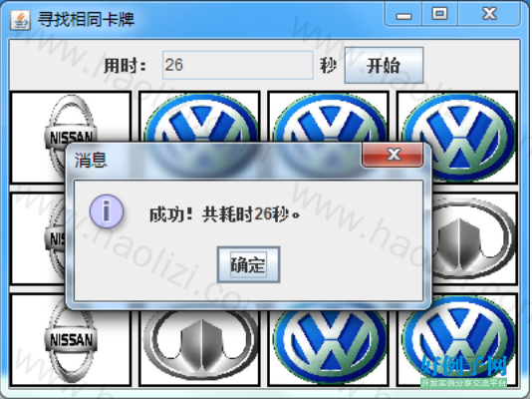
Task: Click the 用时 time field showing 26
Action: click(237, 65)
